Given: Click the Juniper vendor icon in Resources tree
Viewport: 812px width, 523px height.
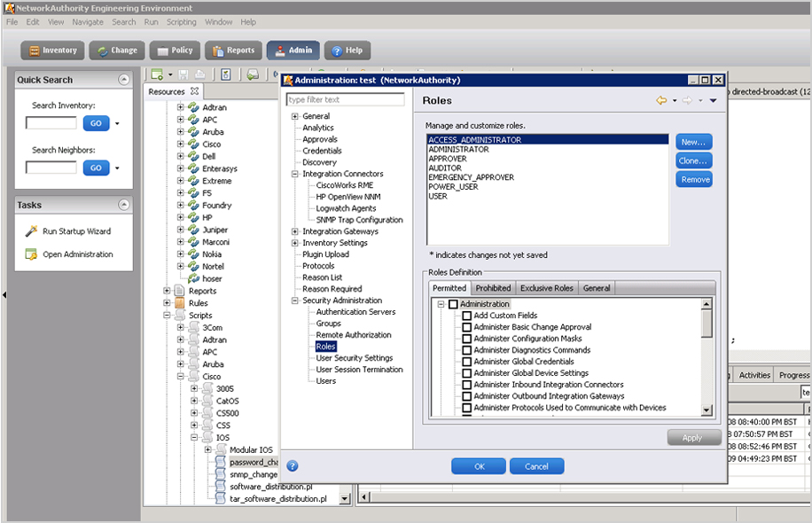Looking at the screenshot, I should 193,230.
